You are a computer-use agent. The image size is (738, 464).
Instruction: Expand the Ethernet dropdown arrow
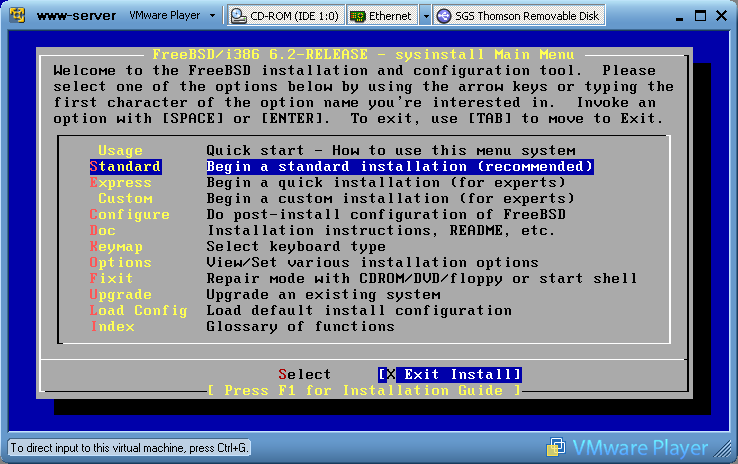tap(425, 16)
